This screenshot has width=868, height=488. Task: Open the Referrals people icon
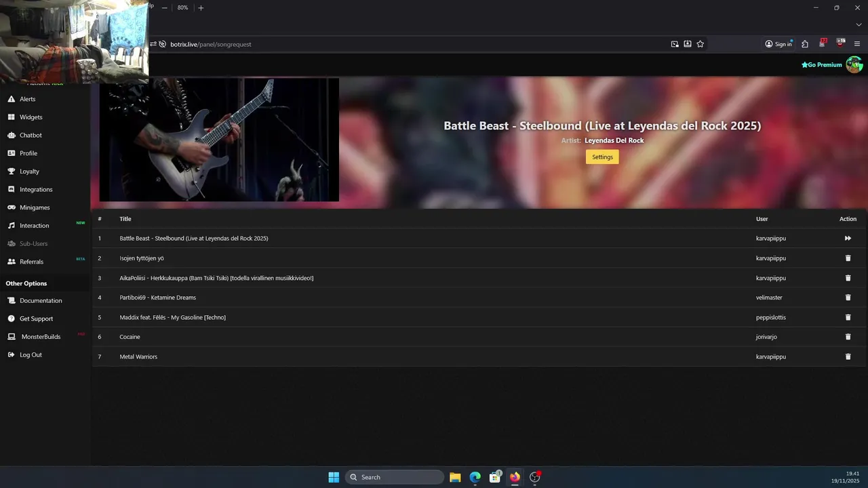11,262
